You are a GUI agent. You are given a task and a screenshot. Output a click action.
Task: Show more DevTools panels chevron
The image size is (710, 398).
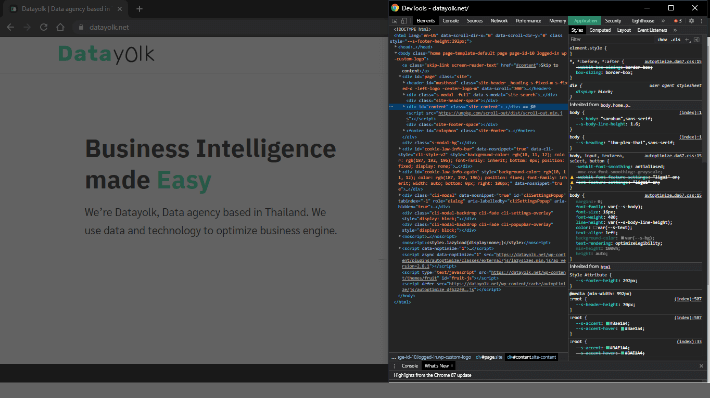[x=663, y=21]
